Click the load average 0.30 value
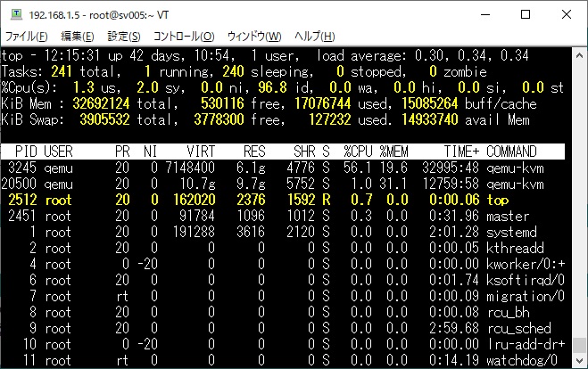 (x=429, y=55)
